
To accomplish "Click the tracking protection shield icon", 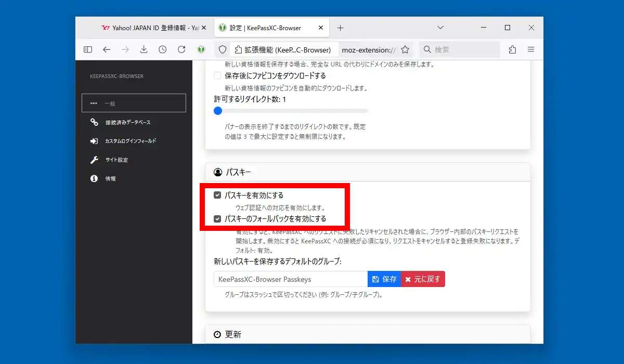I will pos(223,49).
